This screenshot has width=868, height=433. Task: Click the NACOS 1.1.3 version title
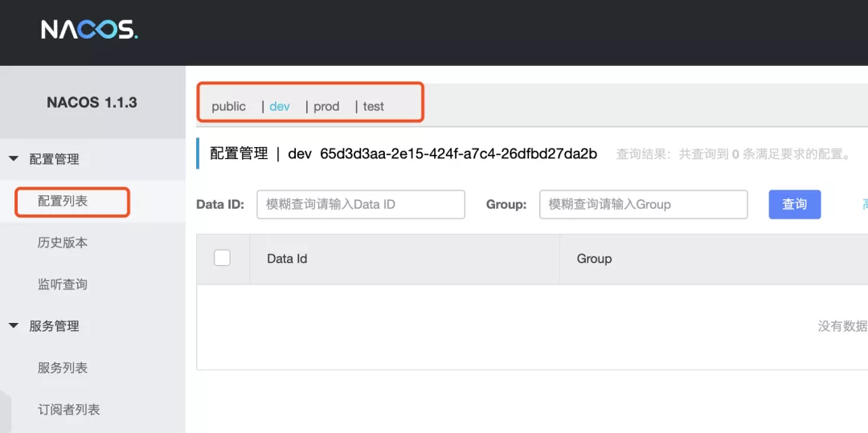92,103
